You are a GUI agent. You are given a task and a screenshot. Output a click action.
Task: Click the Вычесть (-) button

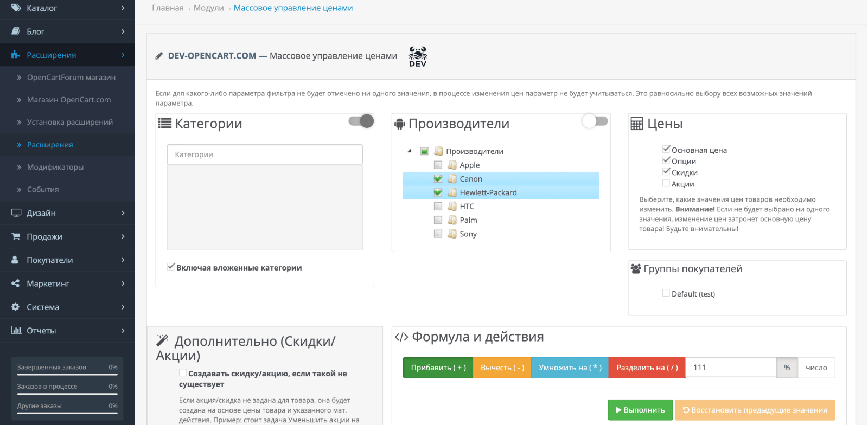(502, 368)
